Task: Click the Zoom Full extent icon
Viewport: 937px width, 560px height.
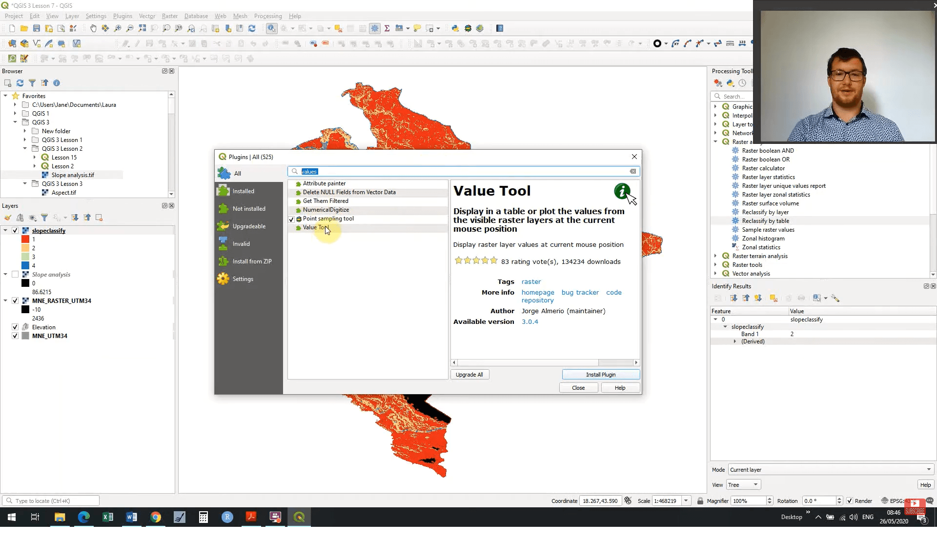Action: pos(142,28)
